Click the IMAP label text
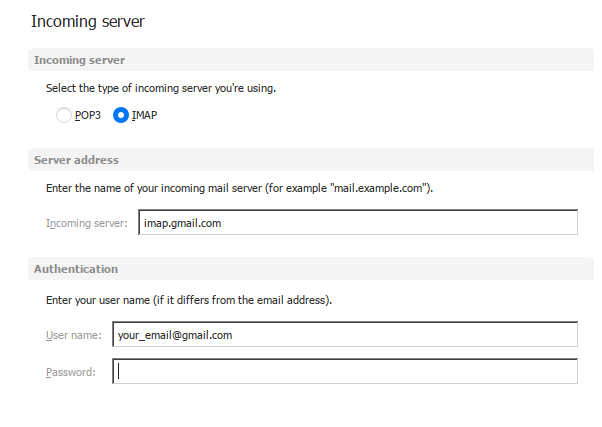 tap(144, 115)
